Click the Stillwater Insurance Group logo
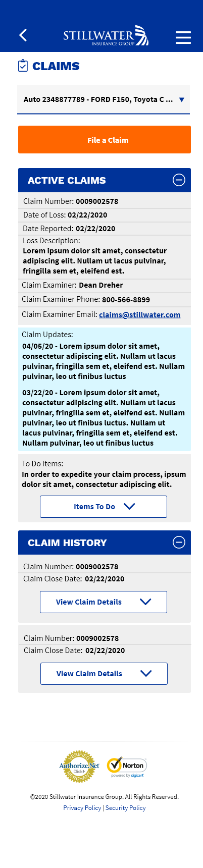 tap(106, 36)
